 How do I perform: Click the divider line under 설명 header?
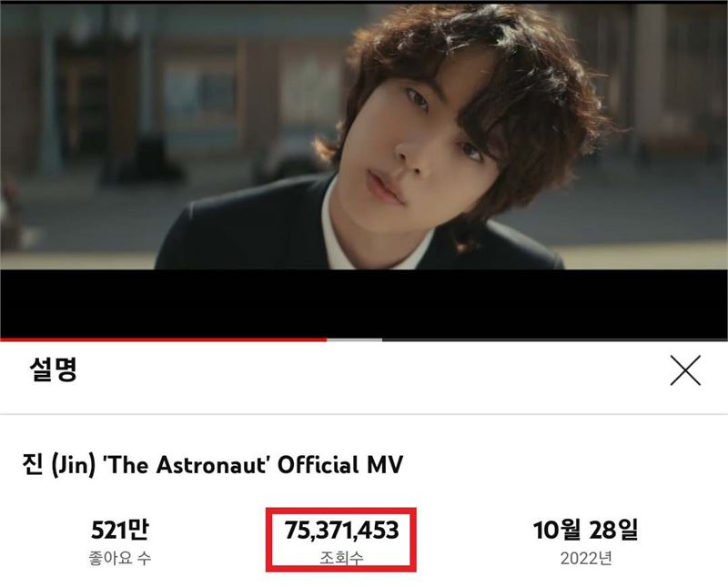(x=364, y=413)
